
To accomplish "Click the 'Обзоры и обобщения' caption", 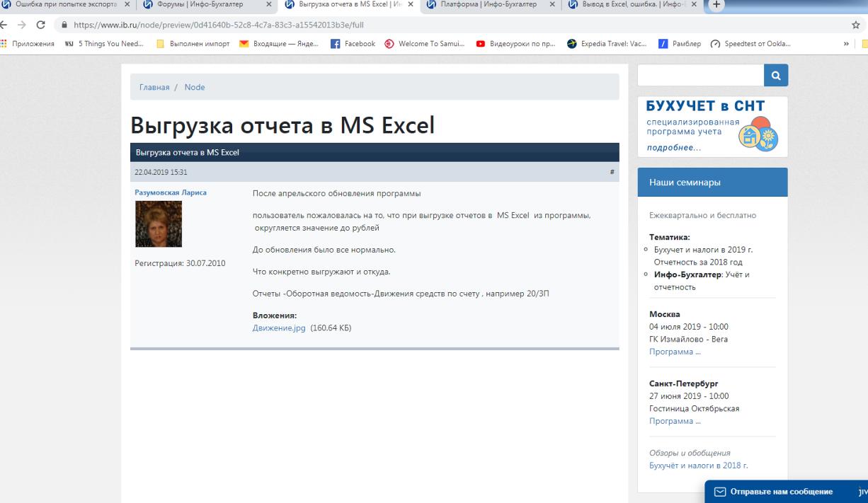I will point(690,453).
